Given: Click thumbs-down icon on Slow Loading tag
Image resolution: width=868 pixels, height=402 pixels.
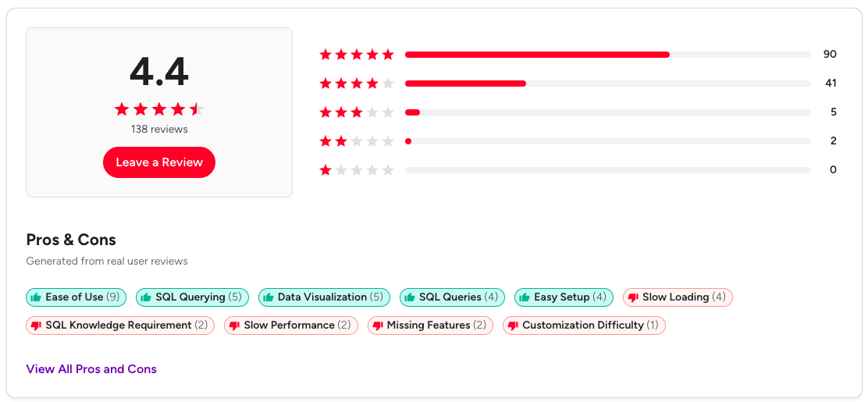Looking at the screenshot, I should (x=633, y=297).
